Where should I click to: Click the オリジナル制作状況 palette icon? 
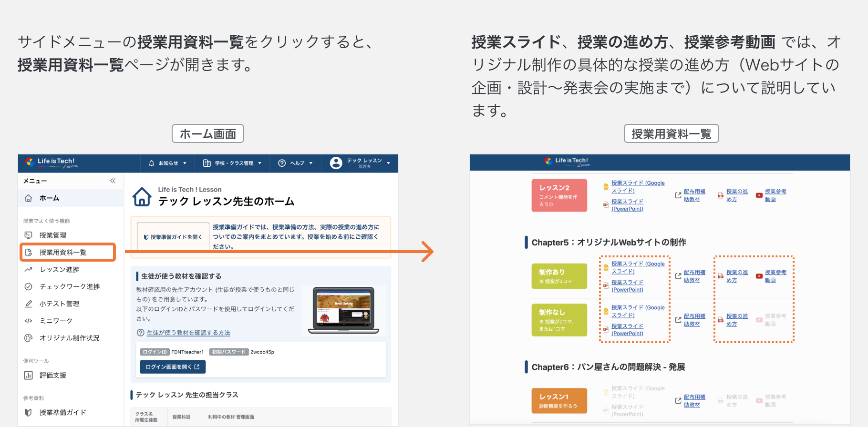point(29,338)
